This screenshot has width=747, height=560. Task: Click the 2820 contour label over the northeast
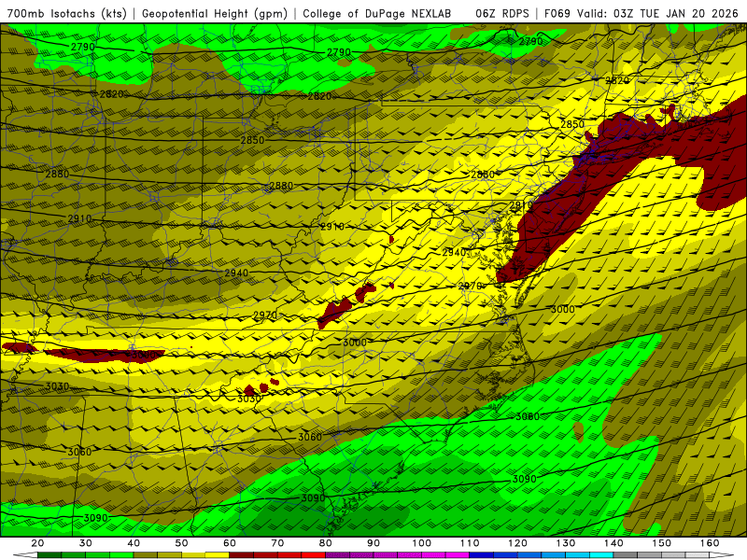[617, 80]
